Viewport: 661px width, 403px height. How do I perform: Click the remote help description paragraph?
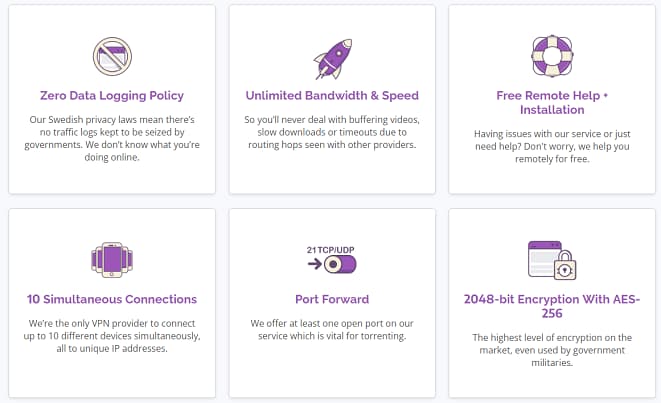(x=552, y=144)
